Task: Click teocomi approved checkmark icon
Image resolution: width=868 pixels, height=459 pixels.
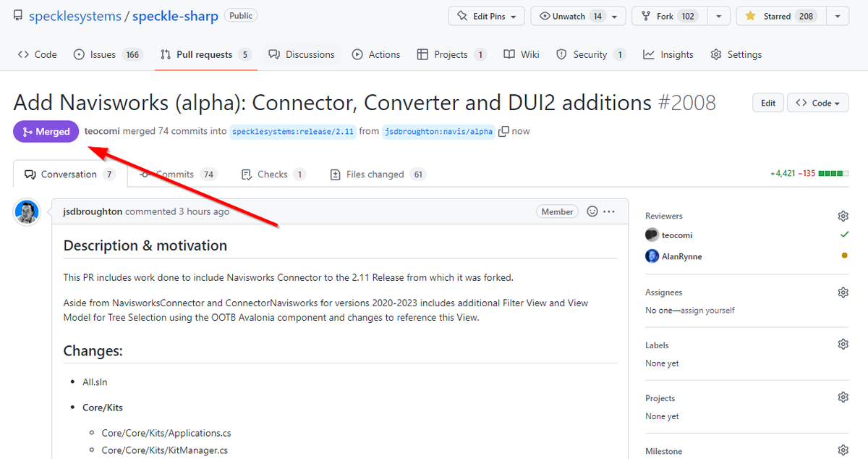Action: (x=844, y=235)
